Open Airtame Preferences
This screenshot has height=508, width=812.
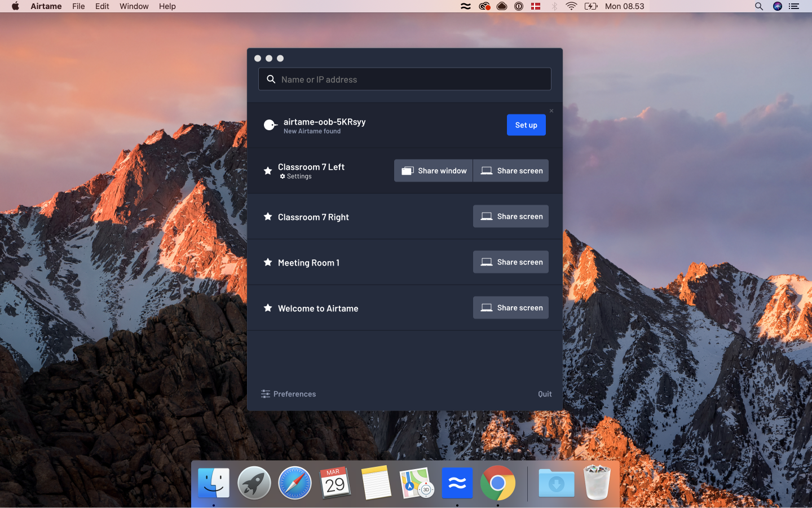click(288, 394)
